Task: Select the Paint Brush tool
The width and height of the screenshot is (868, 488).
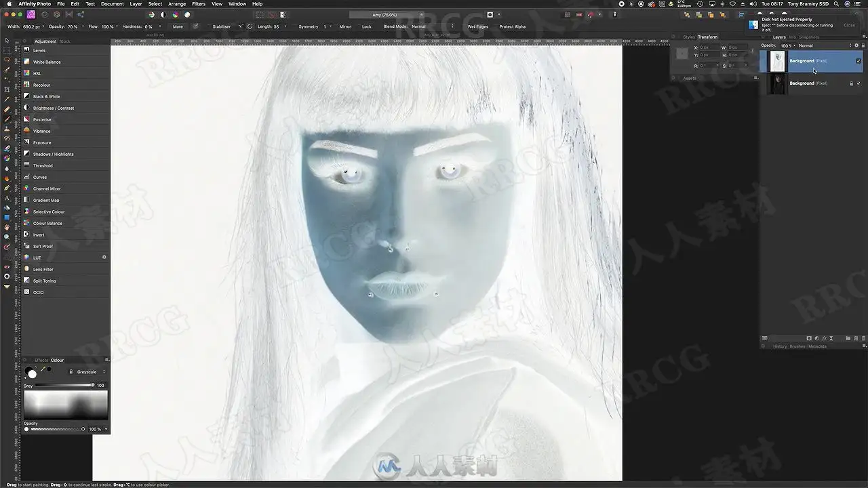Action: [x=7, y=119]
